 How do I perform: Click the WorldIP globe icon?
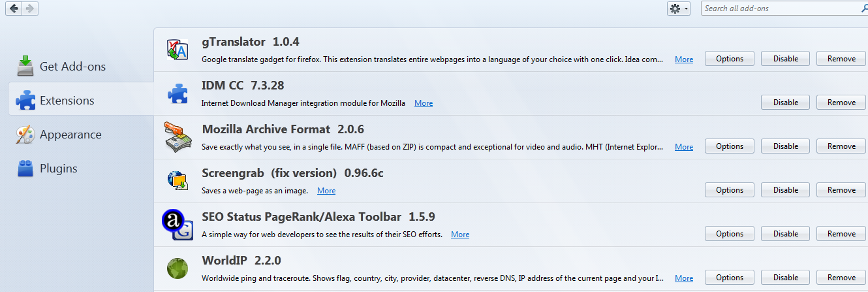tap(177, 268)
